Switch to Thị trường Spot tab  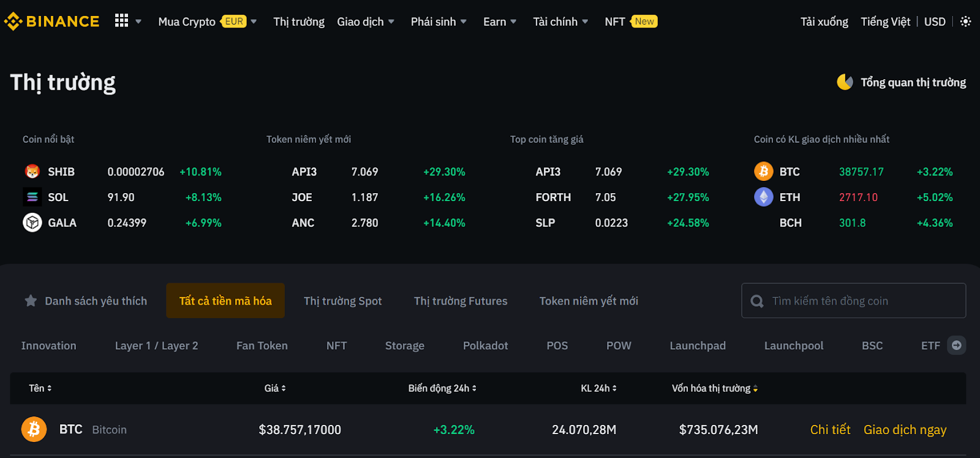click(342, 300)
